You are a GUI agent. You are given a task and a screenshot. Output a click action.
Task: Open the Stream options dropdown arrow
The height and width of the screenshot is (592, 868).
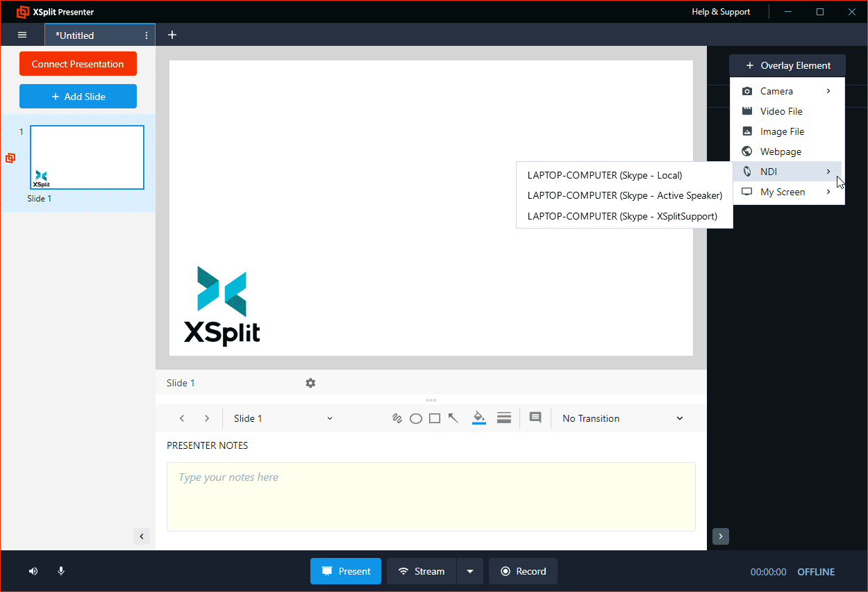[470, 571]
